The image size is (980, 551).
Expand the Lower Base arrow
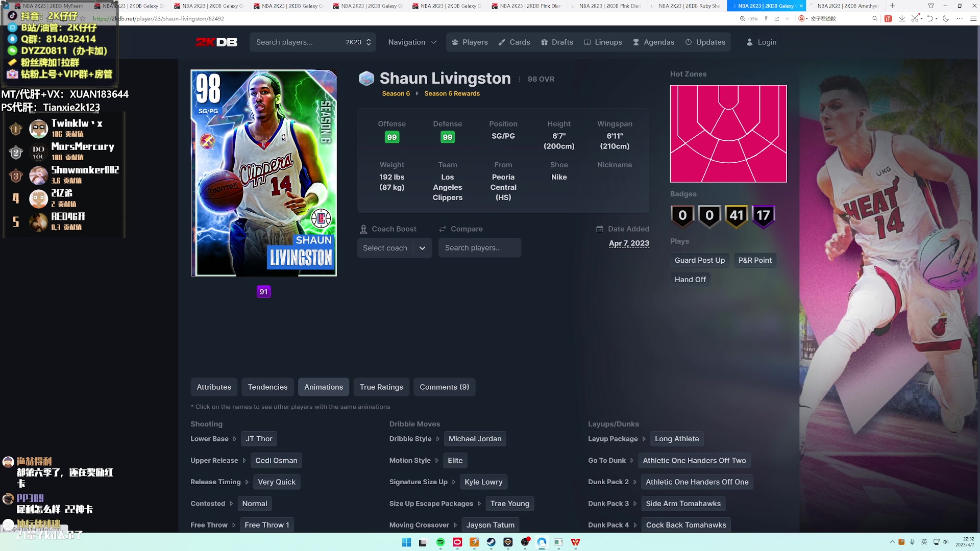tap(235, 439)
